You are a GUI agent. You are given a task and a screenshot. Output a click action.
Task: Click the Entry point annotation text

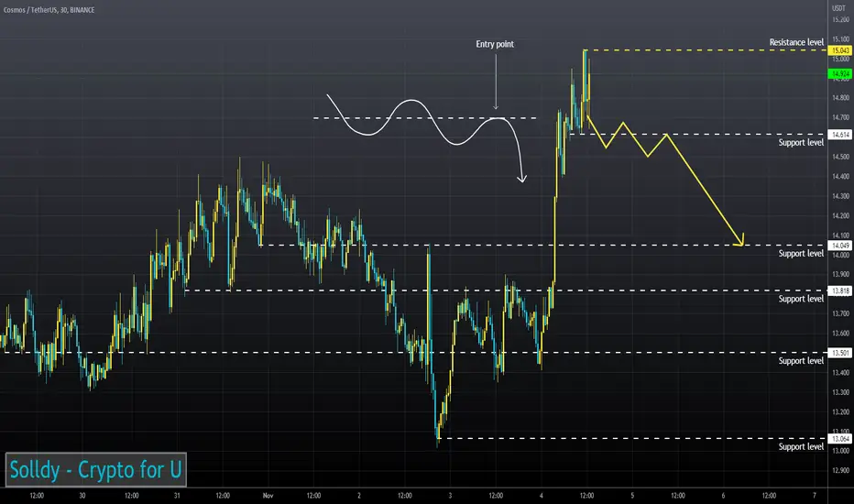[x=495, y=44]
